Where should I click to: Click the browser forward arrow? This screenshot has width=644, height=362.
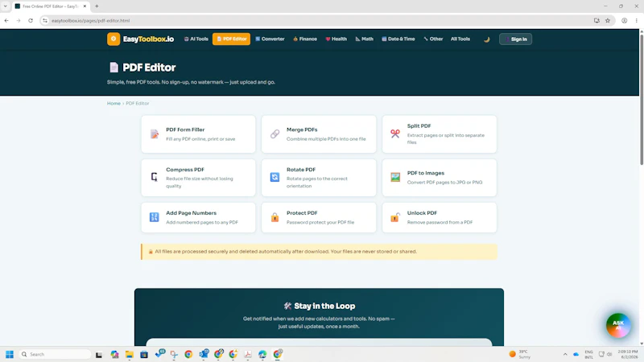click(x=19, y=21)
